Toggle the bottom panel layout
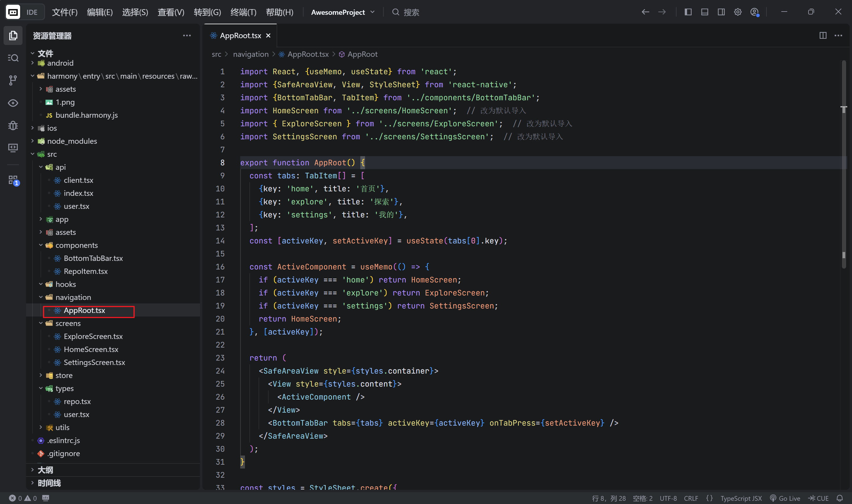Image resolution: width=852 pixels, height=504 pixels. point(705,12)
